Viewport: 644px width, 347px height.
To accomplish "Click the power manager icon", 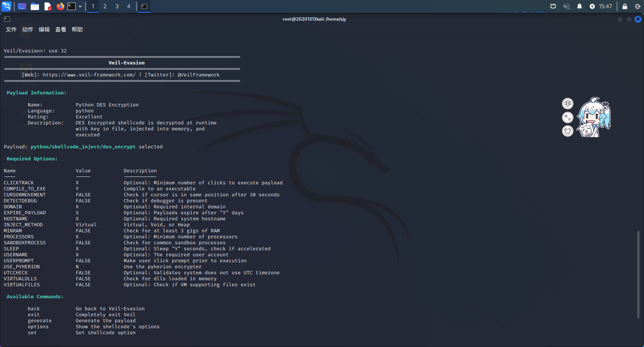I will [x=592, y=6].
